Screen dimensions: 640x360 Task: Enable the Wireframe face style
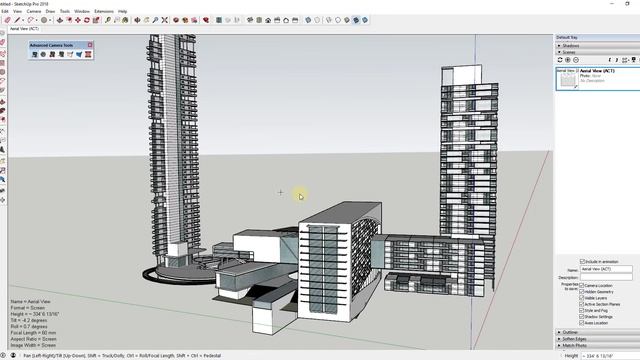329,20
